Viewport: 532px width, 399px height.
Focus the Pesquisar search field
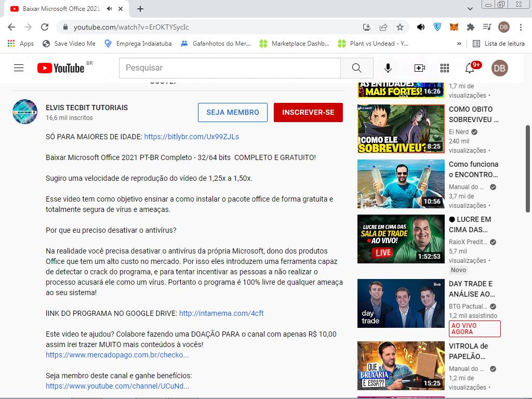tap(230, 68)
